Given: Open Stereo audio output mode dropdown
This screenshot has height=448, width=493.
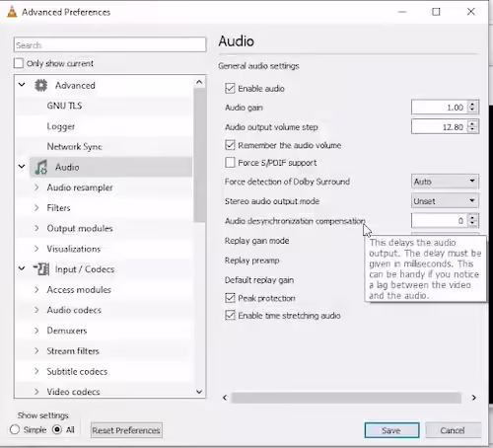Looking at the screenshot, I should [x=445, y=200].
